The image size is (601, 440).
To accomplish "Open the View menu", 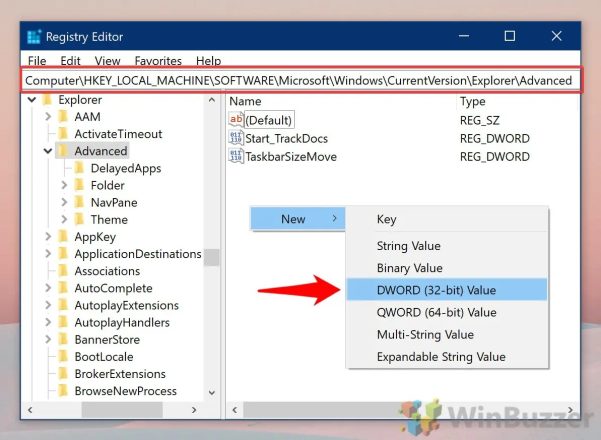I will [x=107, y=61].
